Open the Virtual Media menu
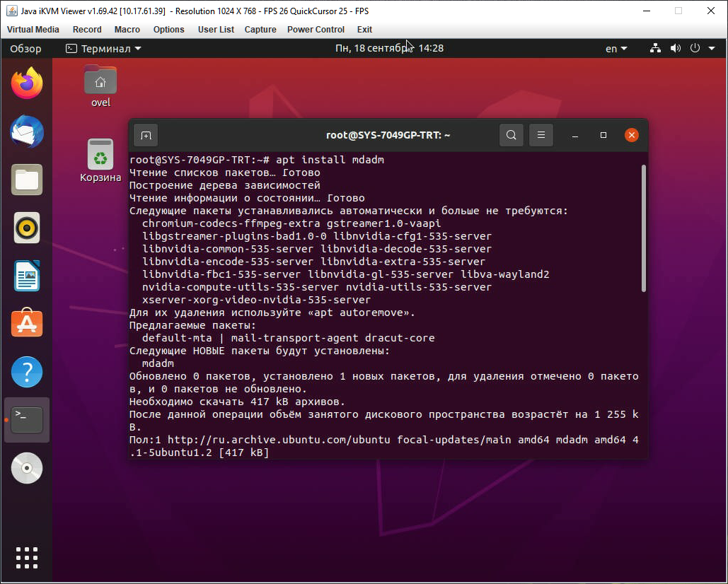 tap(33, 29)
